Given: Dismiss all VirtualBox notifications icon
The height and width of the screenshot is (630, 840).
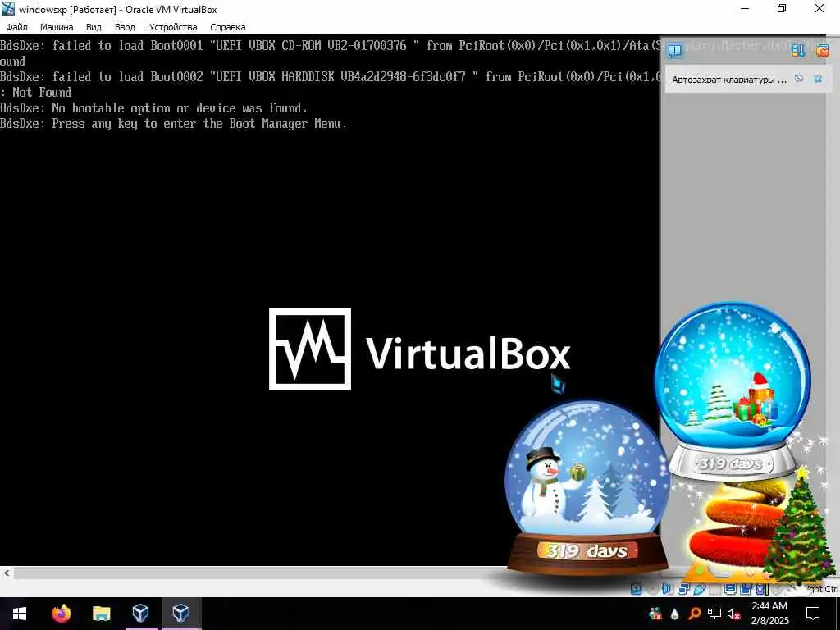Looking at the screenshot, I should [822, 50].
